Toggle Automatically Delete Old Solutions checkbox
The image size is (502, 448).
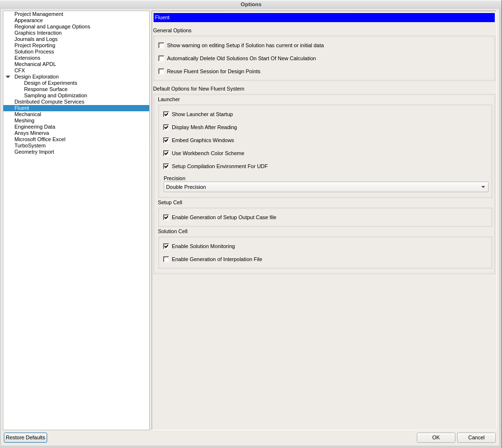coord(161,58)
